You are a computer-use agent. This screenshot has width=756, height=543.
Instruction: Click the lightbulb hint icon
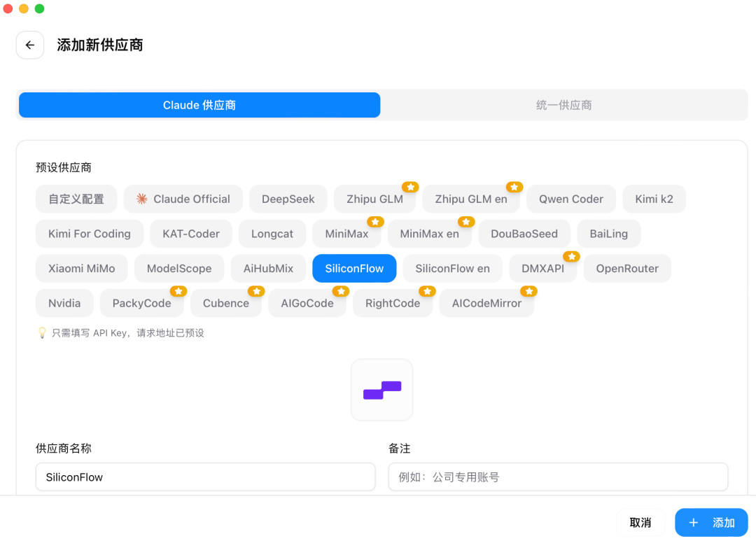point(42,333)
